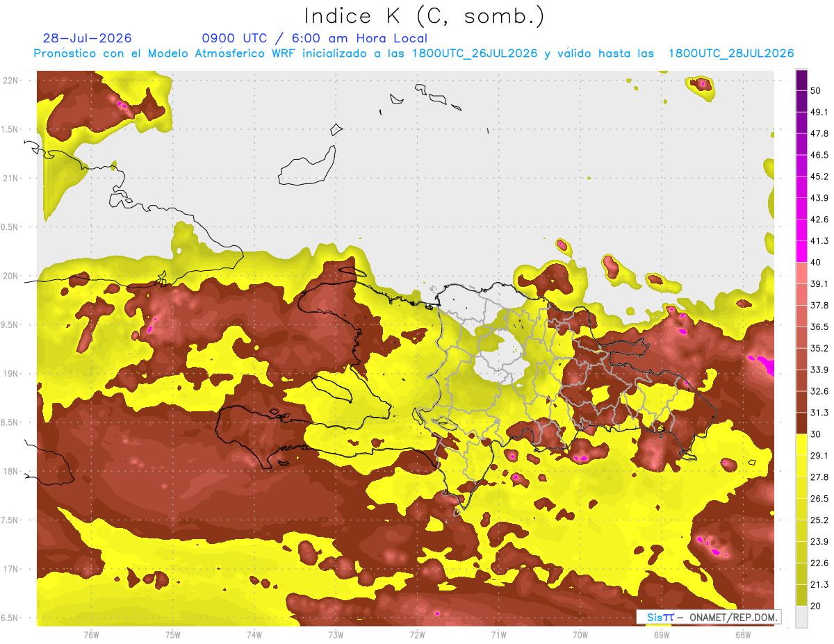The image size is (834, 644).
Task: Click the legend value "36.5"
Action: click(820, 327)
